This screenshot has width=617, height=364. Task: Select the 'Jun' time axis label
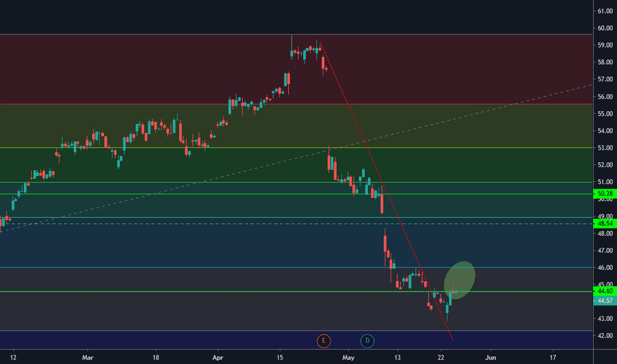[x=491, y=357]
